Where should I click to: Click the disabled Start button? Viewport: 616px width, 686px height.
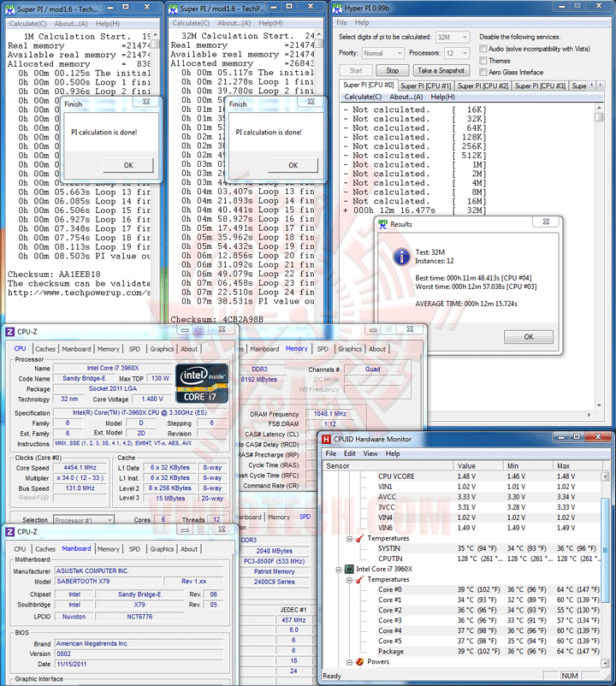[356, 70]
